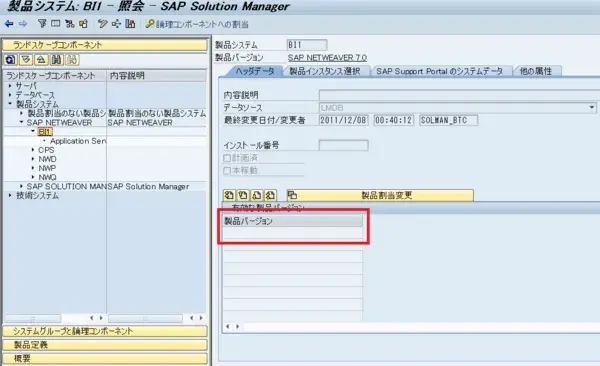The width and height of the screenshot is (600, 366).
Task: Expand the NWD node arrow
Action: [33, 159]
